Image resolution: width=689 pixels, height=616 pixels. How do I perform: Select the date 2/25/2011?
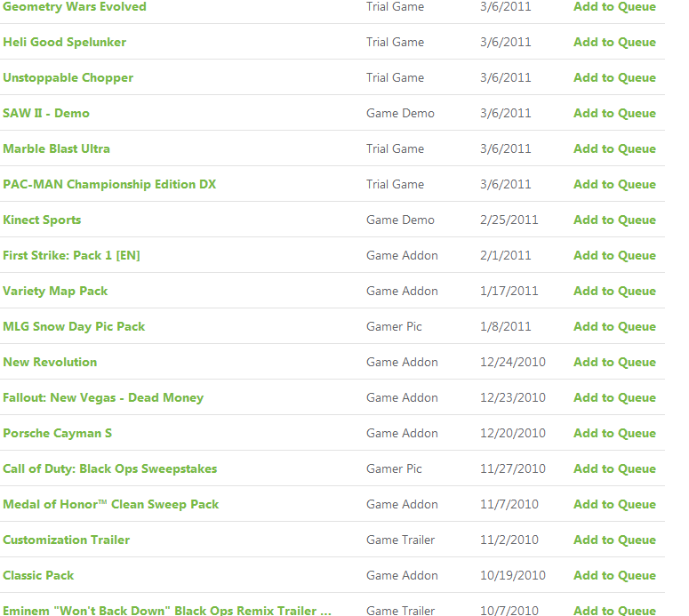click(x=509, y=220)
